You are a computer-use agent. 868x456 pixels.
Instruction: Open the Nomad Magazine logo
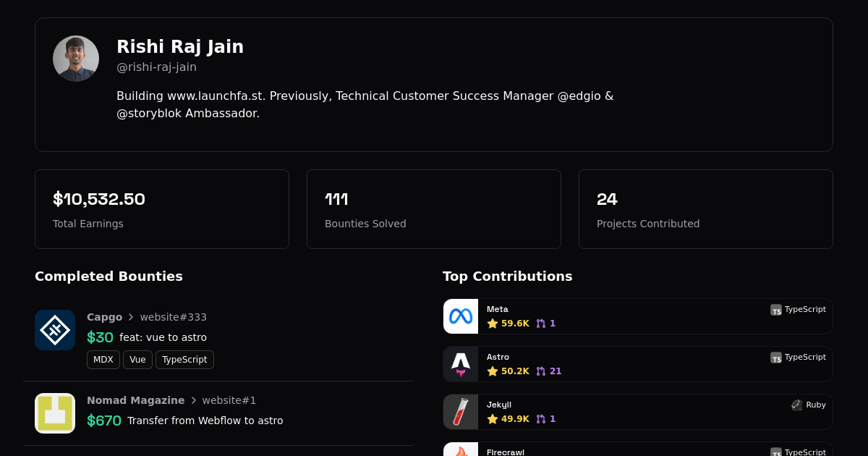click(x=55, y=413)
